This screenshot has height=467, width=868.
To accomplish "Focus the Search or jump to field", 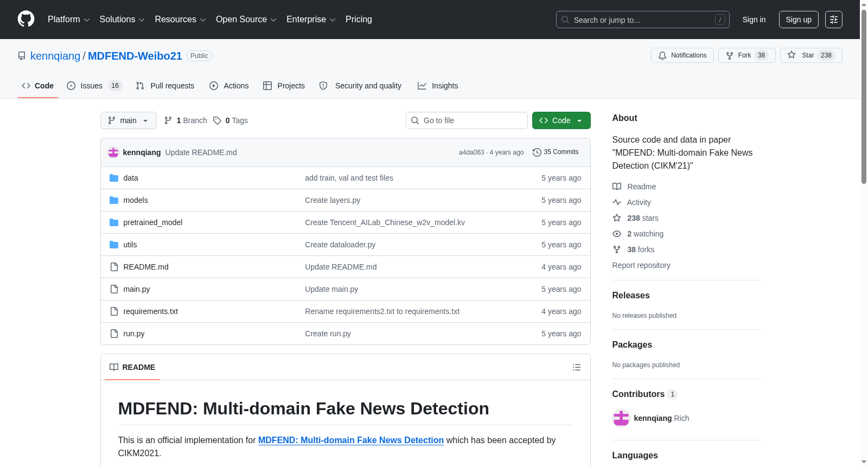I will (x=643, y=20).
